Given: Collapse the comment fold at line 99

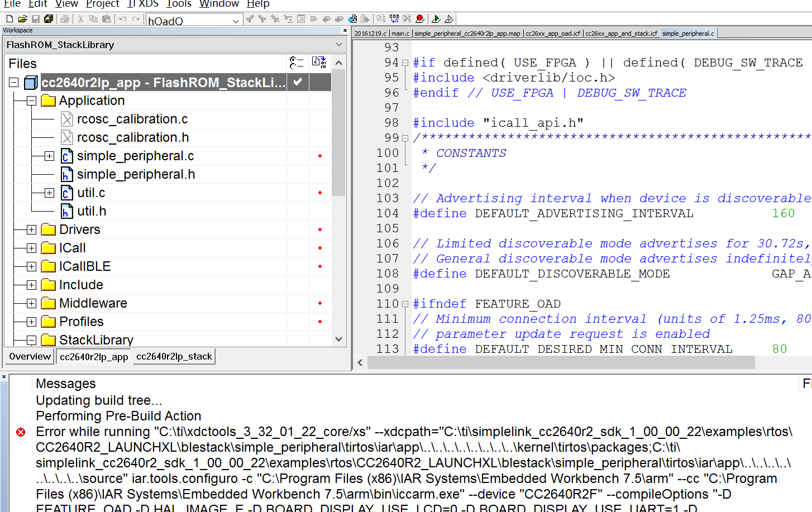Looking at the screenshot, I should pyautogui.click(x=405, y=138).
